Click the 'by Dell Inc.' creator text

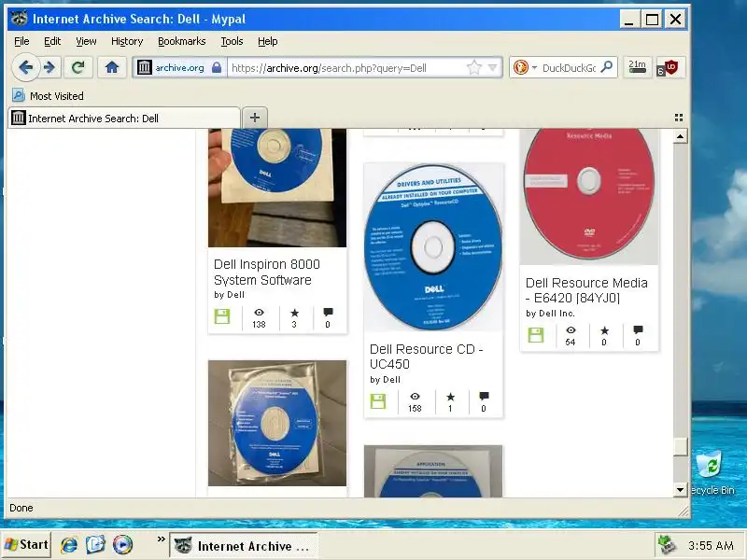coord(550,314)
